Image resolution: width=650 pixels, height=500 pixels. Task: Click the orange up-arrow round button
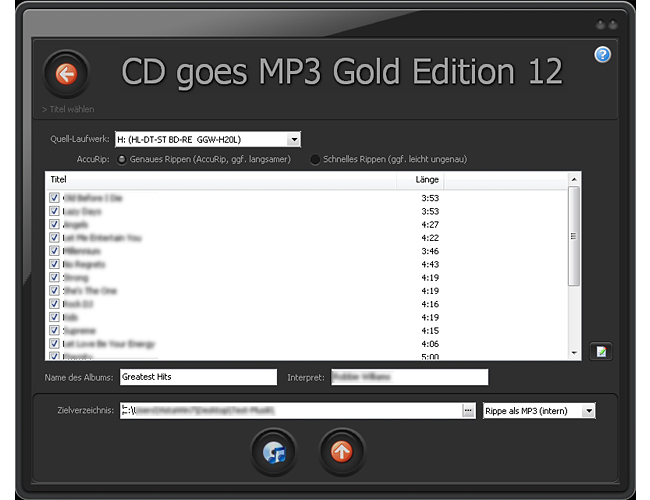point(342,452)
